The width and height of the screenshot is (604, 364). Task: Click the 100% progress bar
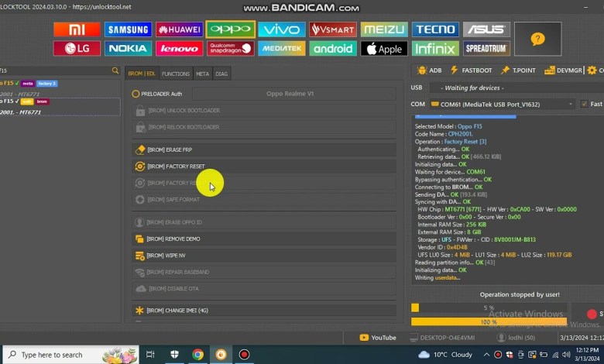click(x=489, y=322)
